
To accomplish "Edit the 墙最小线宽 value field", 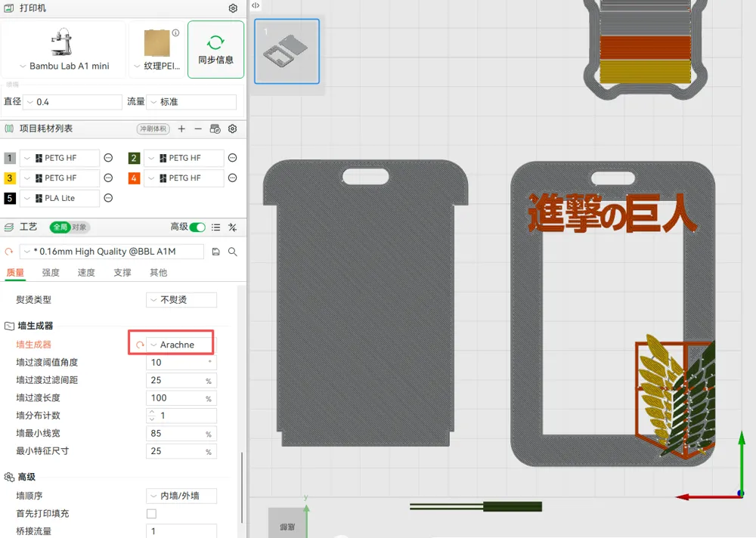I will tap(181, 434).
